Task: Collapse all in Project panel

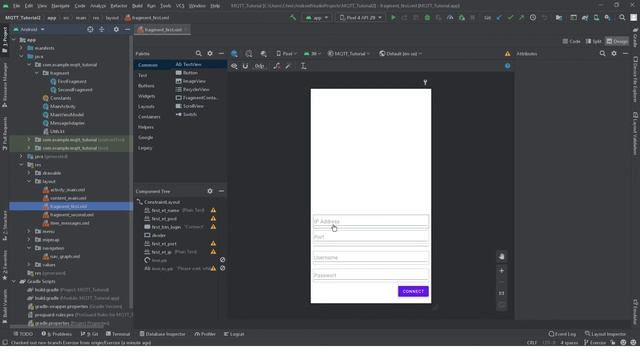Action: pyautogui.click(x=102, y=29)
